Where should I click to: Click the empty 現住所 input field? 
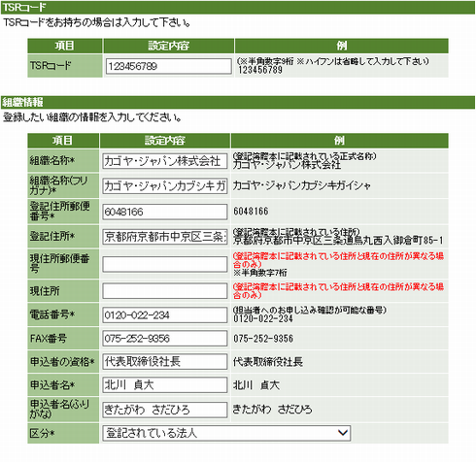(165, 291)
